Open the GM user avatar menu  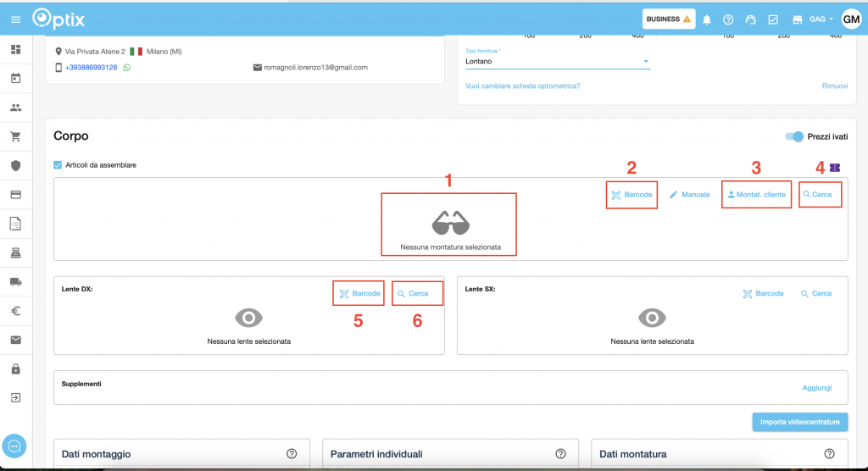point(850,19)
